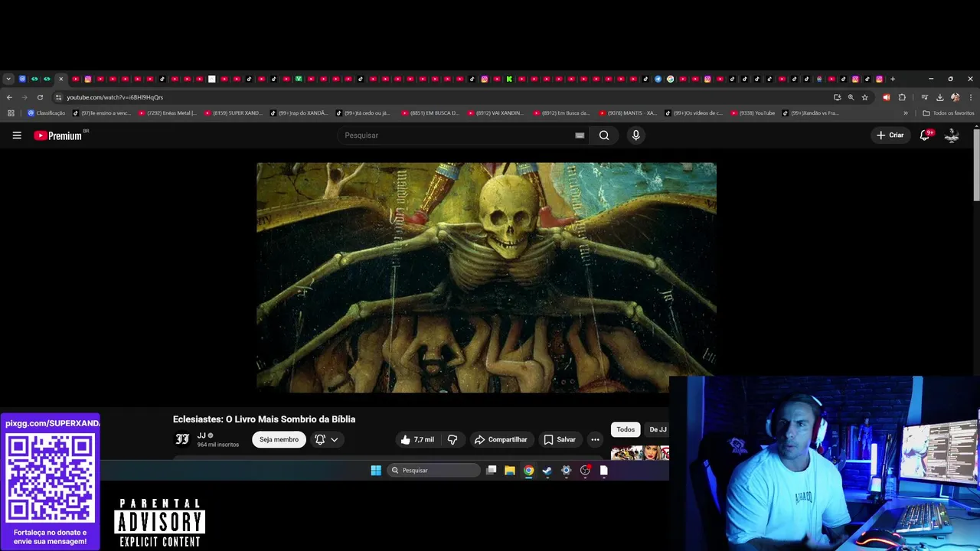Open File Explorer from taskbar
The width and height of the screenshot is (980, 551).
pyautogui.click(x=510, y=471)
